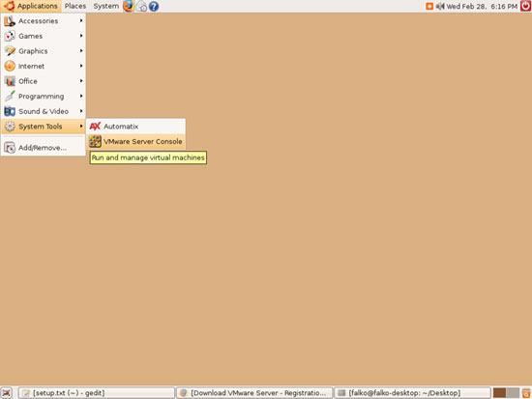
Task: Click the Accessories category icon
Action: (x=10, y=21)
